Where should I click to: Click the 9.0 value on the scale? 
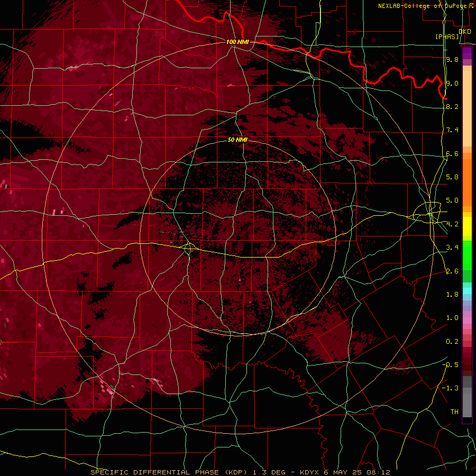[452, 83]
